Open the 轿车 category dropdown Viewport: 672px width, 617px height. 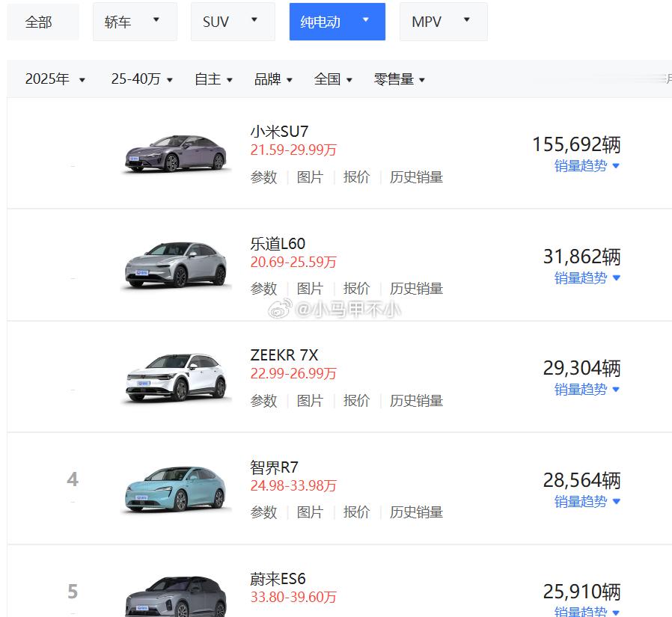pyautogui.click(x=135, y=22)
